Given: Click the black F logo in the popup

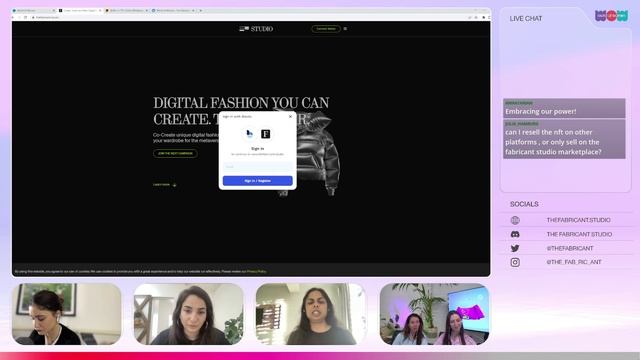Looking at the screenshot, I should pos(266,133).
